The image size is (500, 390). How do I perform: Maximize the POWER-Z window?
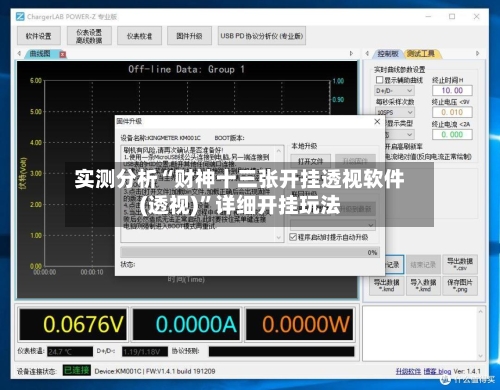point(452,16)
